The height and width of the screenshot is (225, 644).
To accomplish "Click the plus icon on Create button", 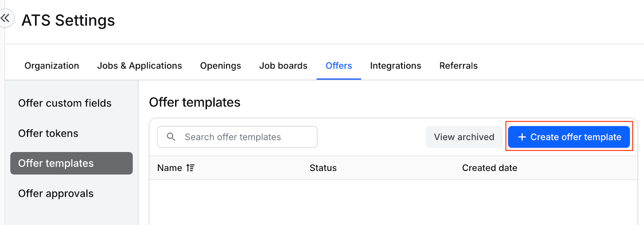I will click(522, 137).
